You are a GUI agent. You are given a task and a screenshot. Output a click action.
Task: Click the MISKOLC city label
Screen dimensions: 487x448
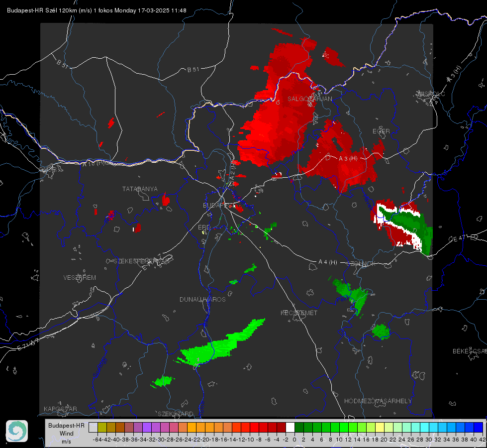pos(431,94)
